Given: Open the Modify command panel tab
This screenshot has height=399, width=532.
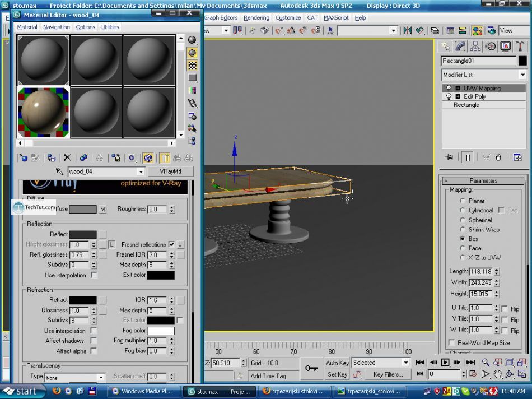Looking at the screenshot, I should pos(460,47).
